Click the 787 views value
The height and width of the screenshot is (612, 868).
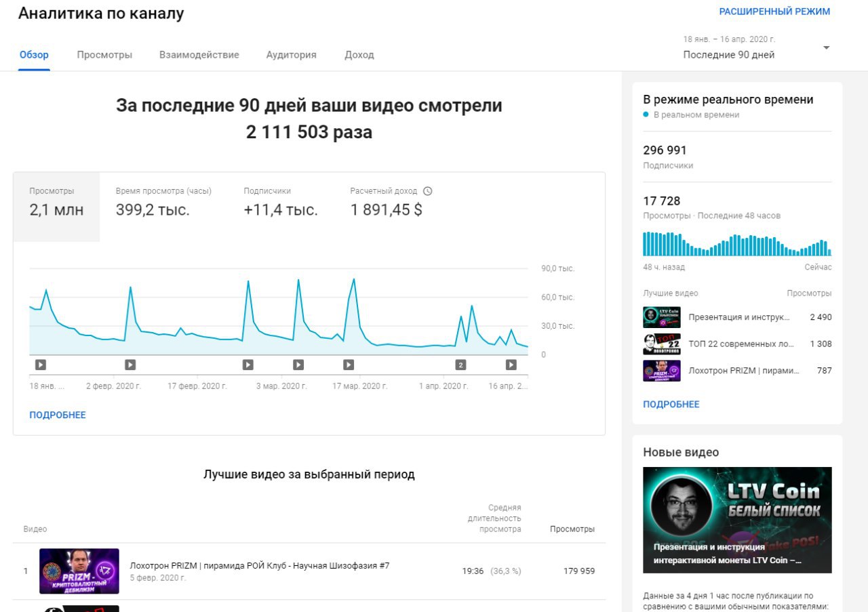pos(824,371)
